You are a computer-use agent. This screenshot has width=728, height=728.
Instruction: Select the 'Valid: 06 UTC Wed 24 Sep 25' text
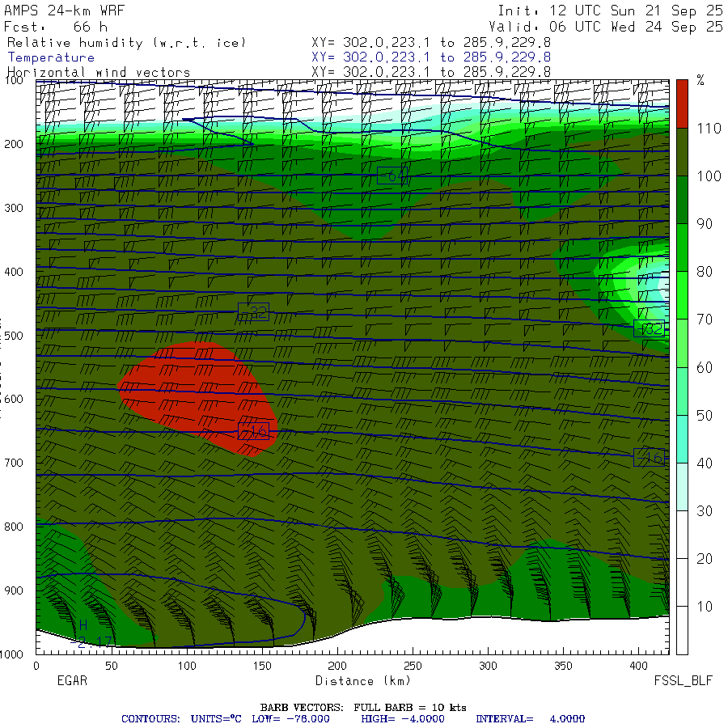point(606,27)
